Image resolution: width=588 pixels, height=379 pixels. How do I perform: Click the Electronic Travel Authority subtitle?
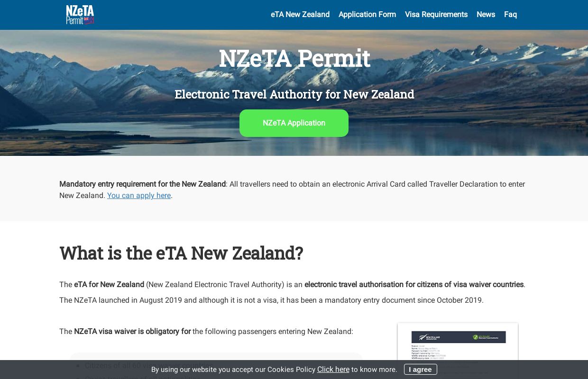point(294,94)
